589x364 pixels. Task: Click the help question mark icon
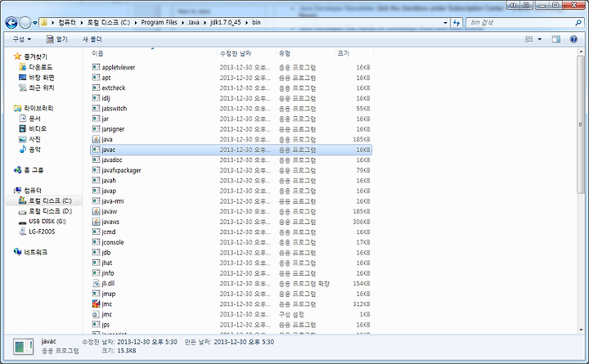[x=573, y=39]
